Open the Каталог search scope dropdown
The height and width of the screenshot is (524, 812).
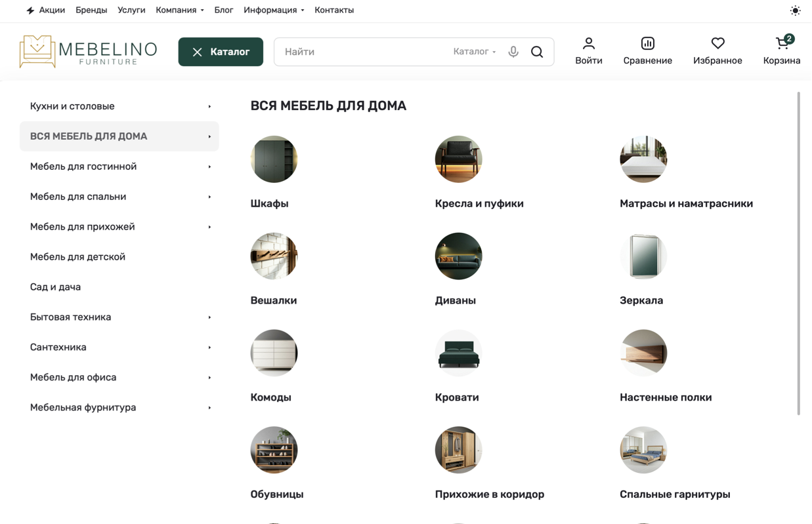pos(475,52)
